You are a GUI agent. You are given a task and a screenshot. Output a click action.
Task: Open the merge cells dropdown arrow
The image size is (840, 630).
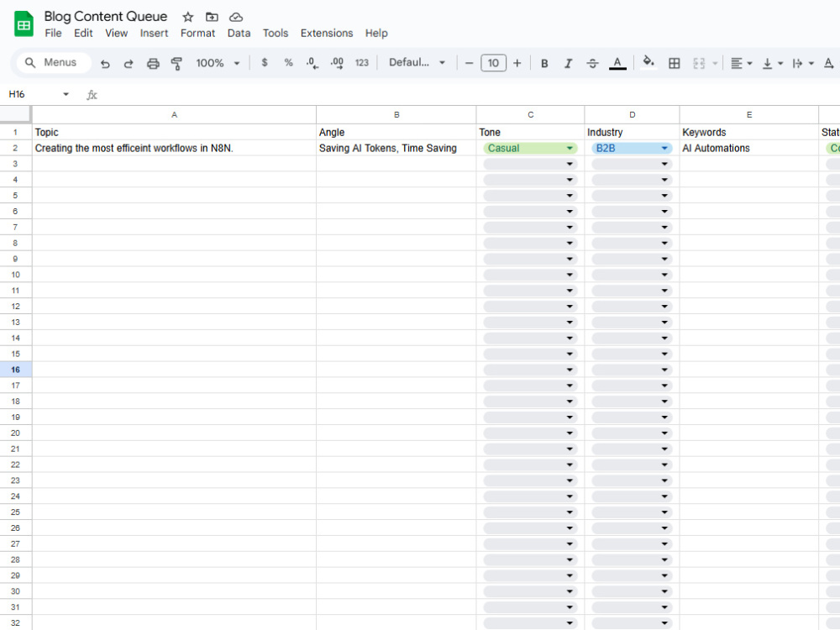tap(715, 64)
